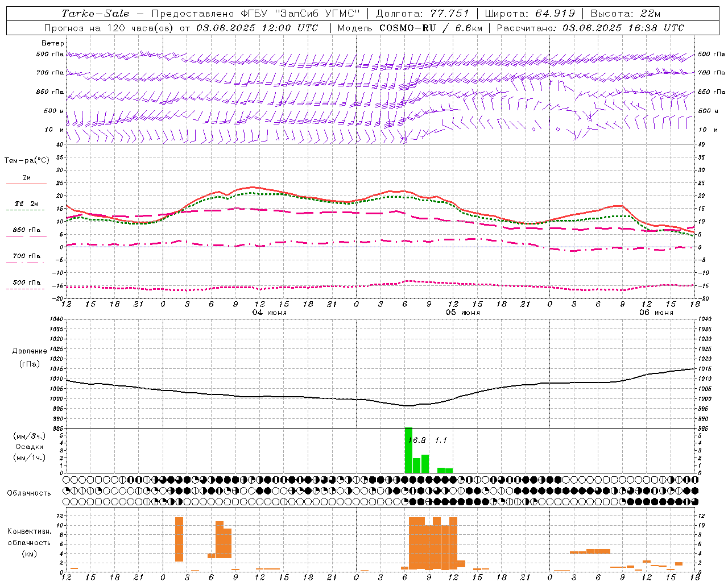The height and width of the screenshot is (582, 728).
Task: Click the left '10 м' wind level label
Action: (x=54, y=130)
